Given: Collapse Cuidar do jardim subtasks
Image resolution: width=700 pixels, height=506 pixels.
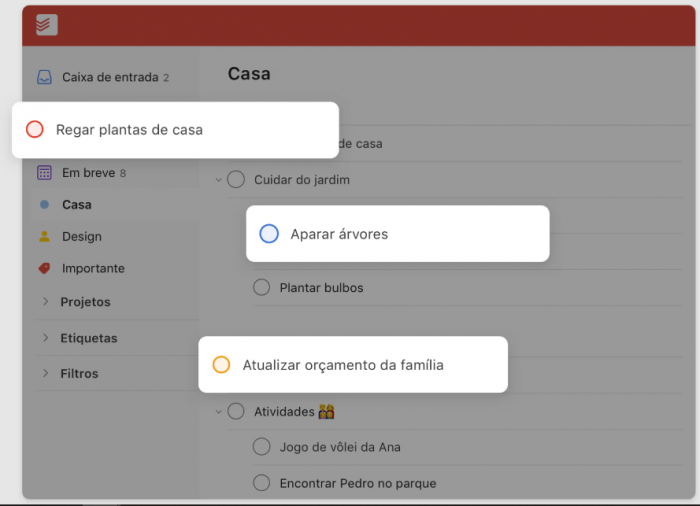Looking at the screenshot, I should coord(219,180).
